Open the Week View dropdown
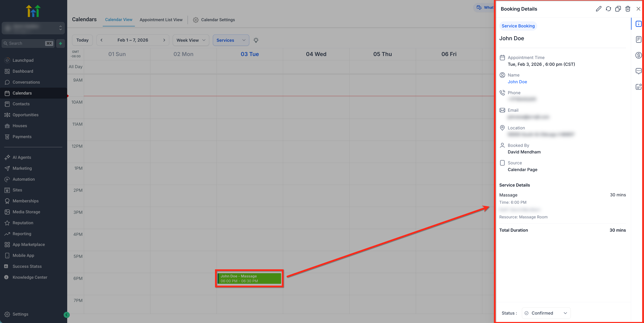Viewport: 644px width, 323px height. [x=191, y=40]
